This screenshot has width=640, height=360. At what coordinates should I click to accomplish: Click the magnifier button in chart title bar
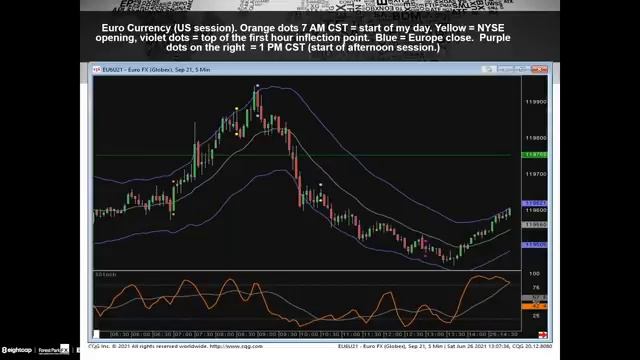(488, 69)
